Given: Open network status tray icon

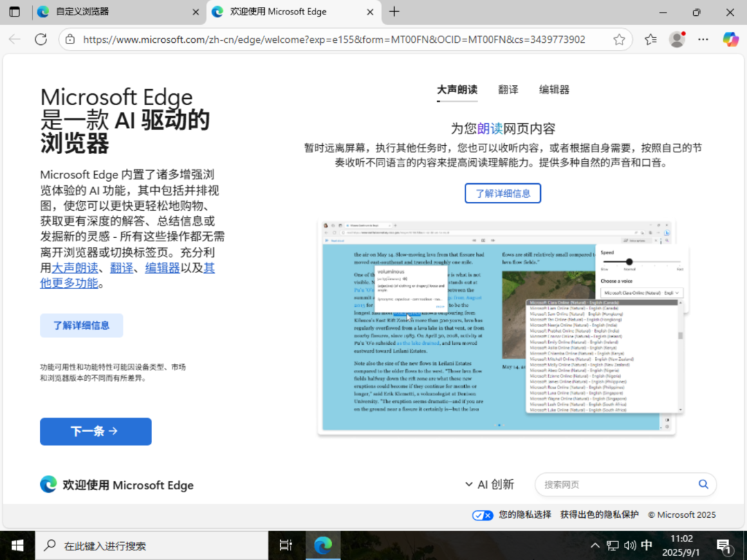Looking at the screenshot, I should (x=613, y=545).
